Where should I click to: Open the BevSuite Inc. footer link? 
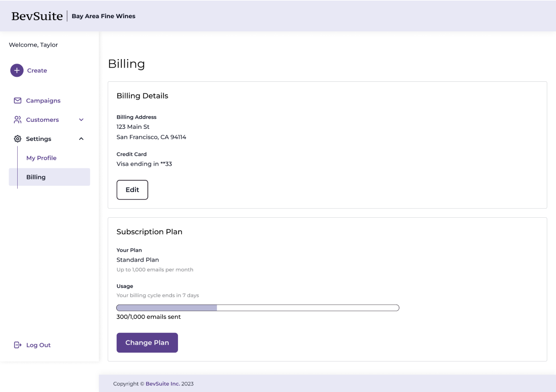162,383
